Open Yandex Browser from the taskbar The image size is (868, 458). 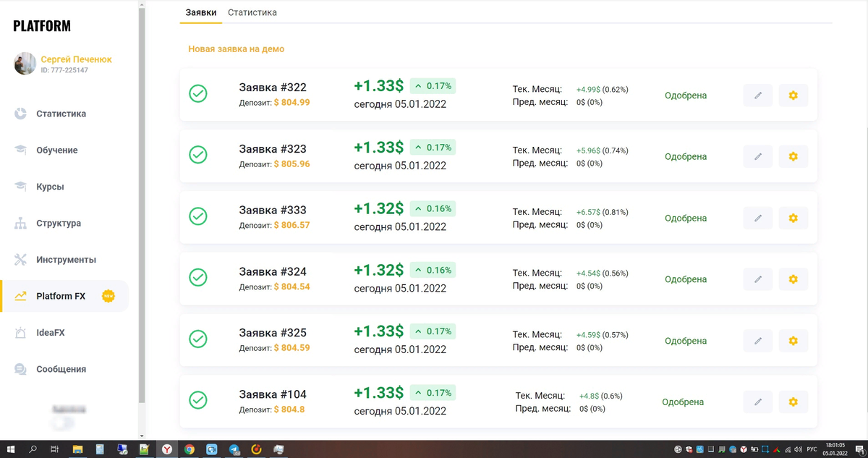tap(166, 449)
